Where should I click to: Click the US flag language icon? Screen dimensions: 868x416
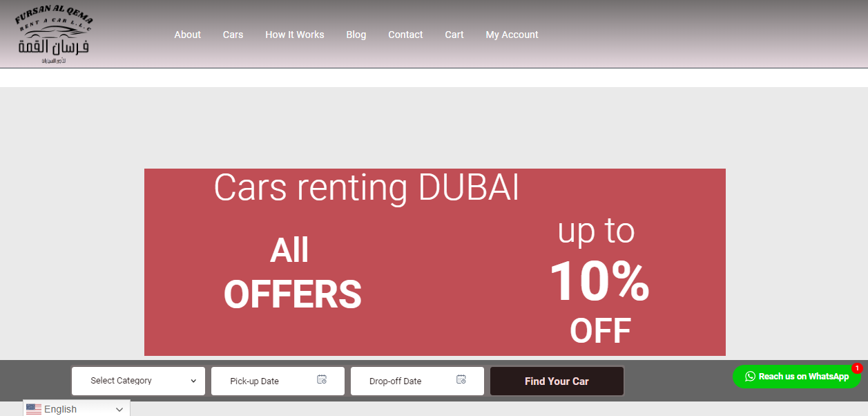tap(34, 409)
